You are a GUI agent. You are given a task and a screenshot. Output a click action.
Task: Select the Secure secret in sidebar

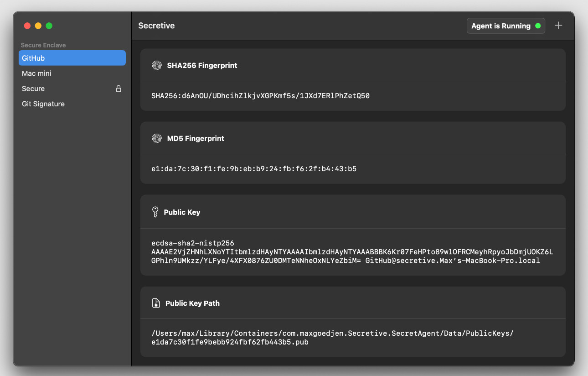pyautogui.click(x=72, y=89)
